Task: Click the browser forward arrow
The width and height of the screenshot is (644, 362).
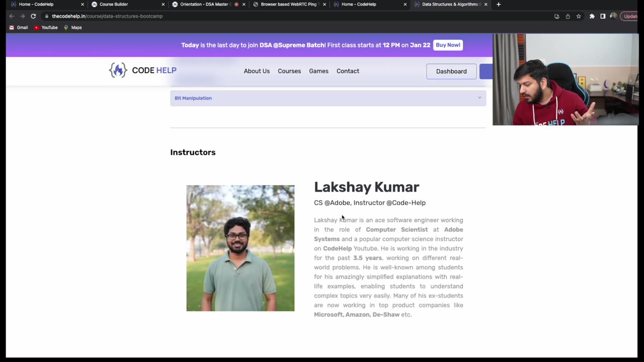Action: point(22,16)
